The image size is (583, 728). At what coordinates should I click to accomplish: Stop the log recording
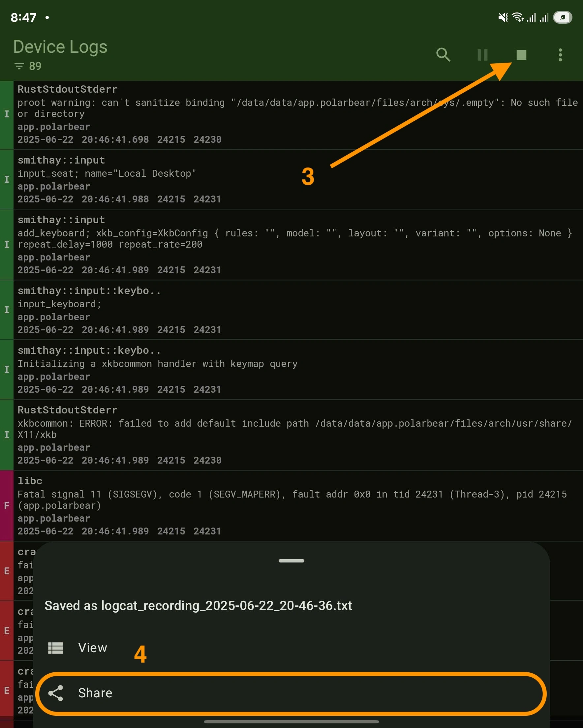tap(521, 55)
